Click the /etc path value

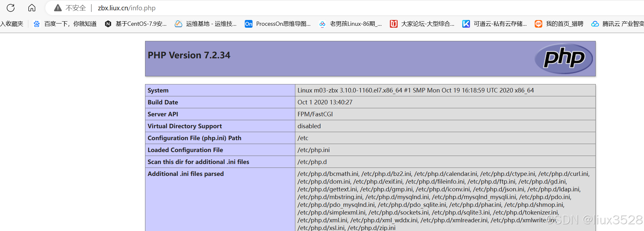[303, 138]
